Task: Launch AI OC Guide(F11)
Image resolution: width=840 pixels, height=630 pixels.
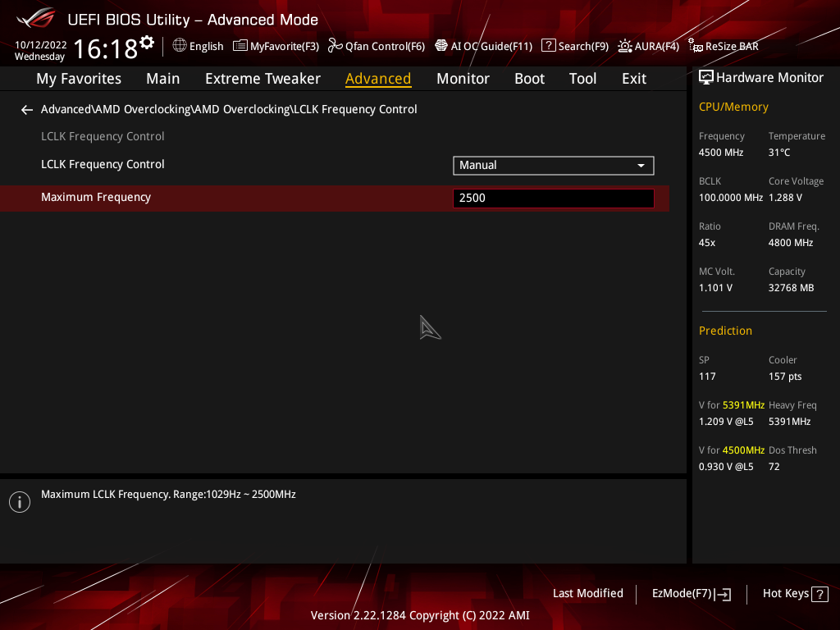Action: point(491,47)
